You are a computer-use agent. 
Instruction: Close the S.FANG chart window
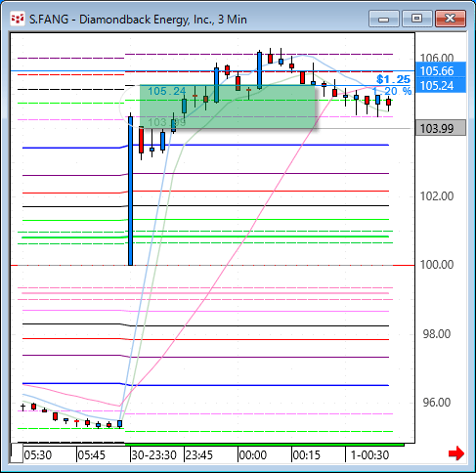tap(451, 19)
